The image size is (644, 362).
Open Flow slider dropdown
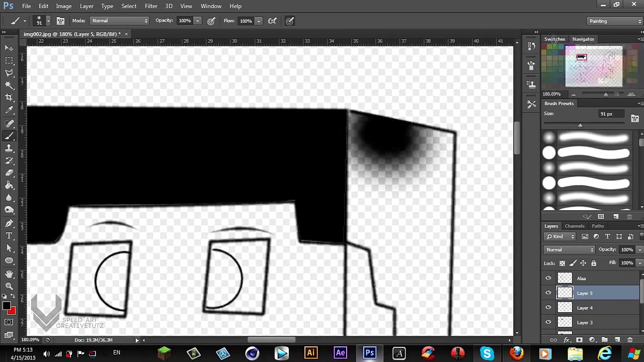259,21
